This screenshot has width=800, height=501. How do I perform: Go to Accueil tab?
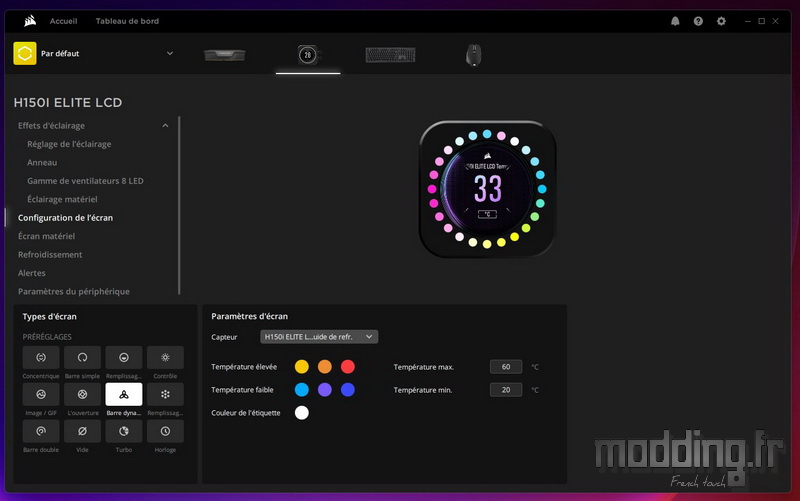(x=63, y=21)
